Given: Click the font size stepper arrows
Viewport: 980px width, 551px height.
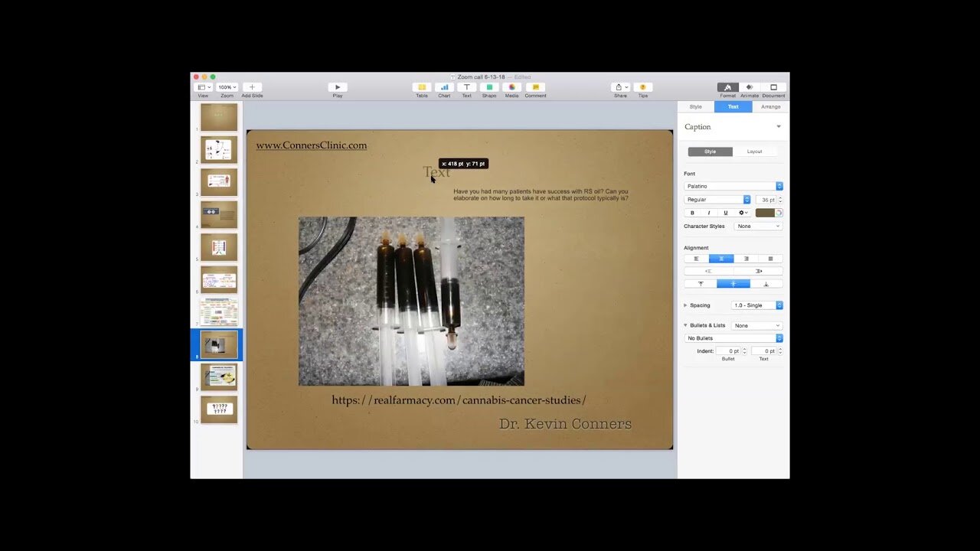Looking at the screenshot, I should pos(780,200).
